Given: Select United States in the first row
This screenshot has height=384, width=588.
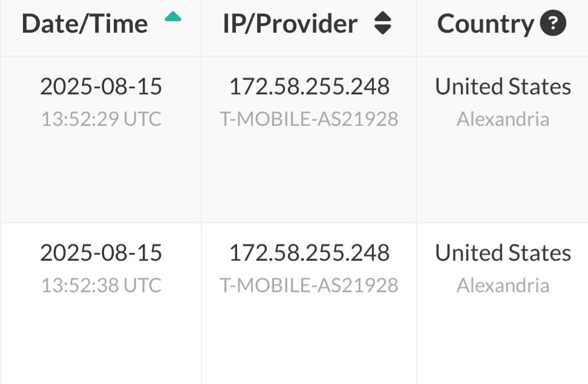Looking at the screenshot, I should click(503, 87).
